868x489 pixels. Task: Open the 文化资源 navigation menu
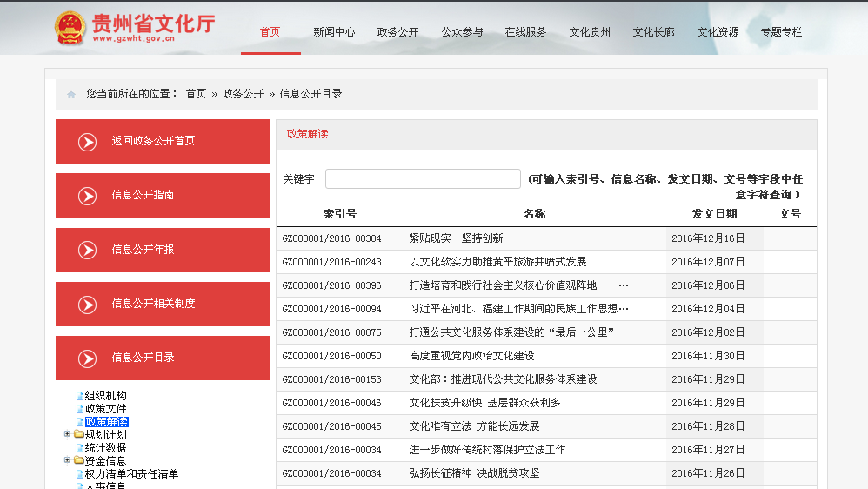718,32
